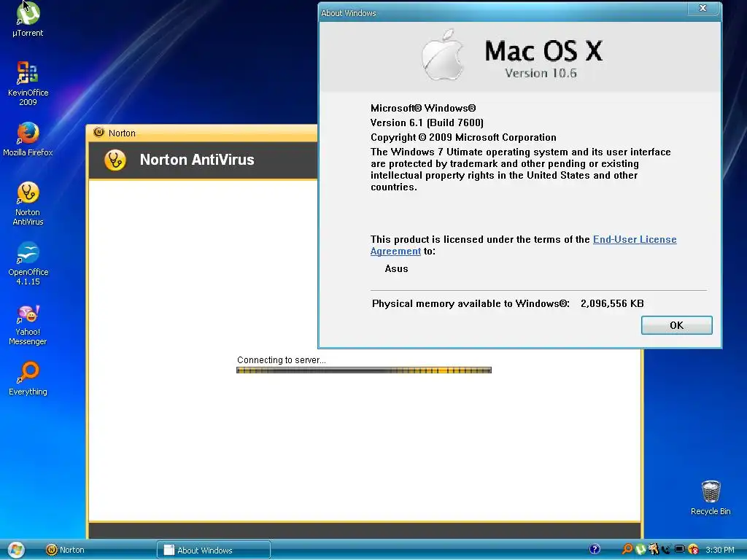Click the 'Mac OS X' heading text
The height and width of the screenshot is (560, 747).
(543, 51)
